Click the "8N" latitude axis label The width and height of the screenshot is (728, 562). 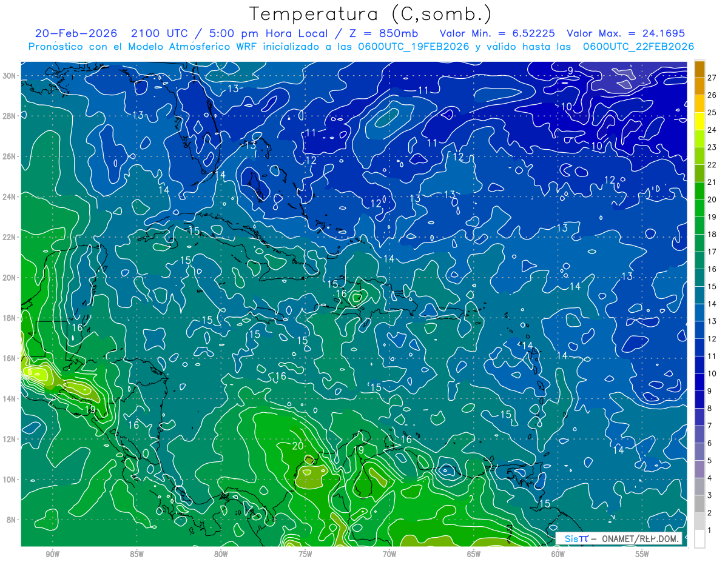[x=12, y=520]
